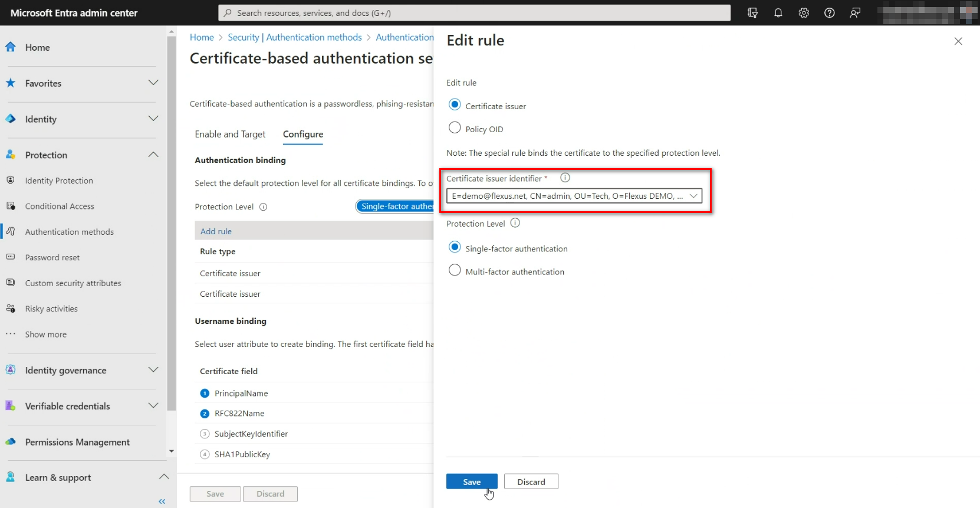Click the sidebar vertical scrollbar
Viewport: 980px width, 508px height.
172,224
